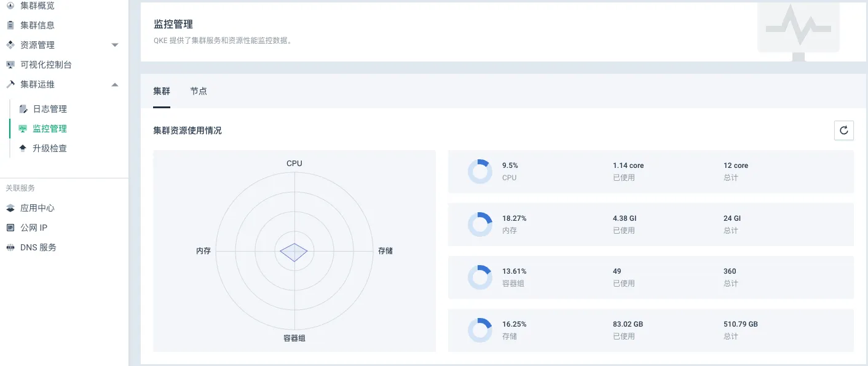Click the 510.79 GB storage total

click(740, 324)
